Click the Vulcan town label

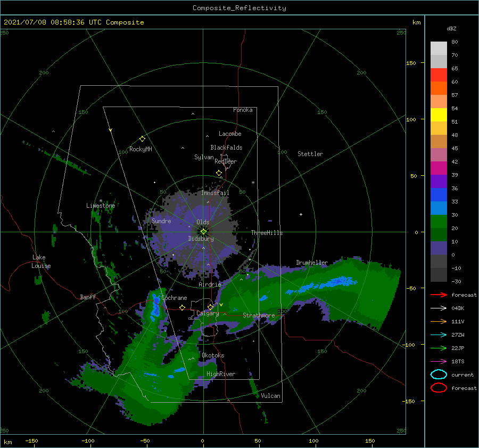pyautogui.click(x=271, y=396)
